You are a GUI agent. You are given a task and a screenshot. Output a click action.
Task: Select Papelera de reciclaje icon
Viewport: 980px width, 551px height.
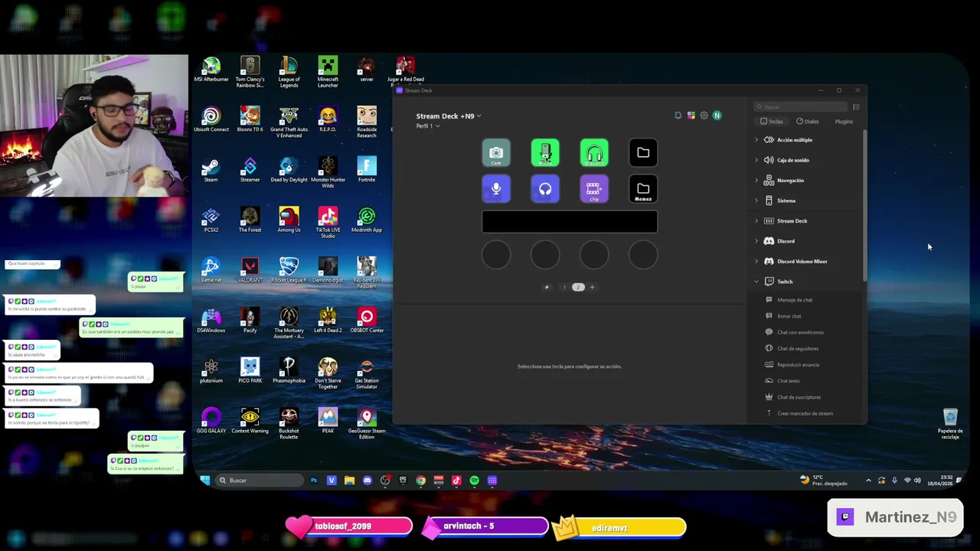[x=950, y=423]
